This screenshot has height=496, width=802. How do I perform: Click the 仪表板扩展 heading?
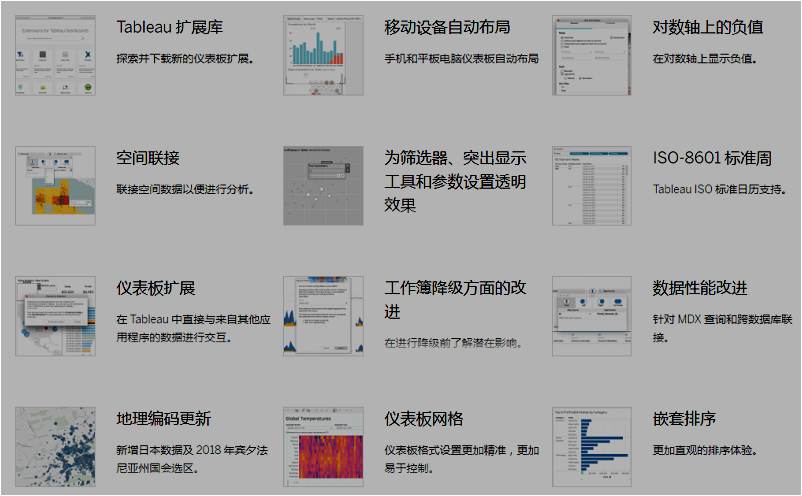tap(155, 288)
